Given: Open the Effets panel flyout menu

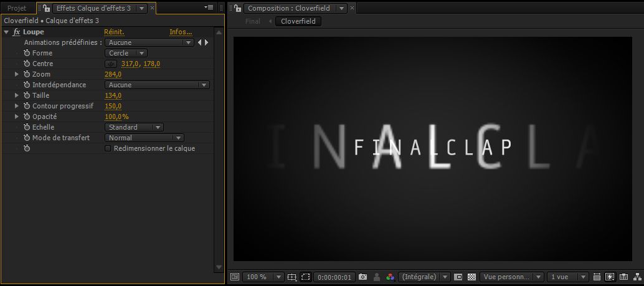Looking at the screenshot, I should click(x=209, y=7).
